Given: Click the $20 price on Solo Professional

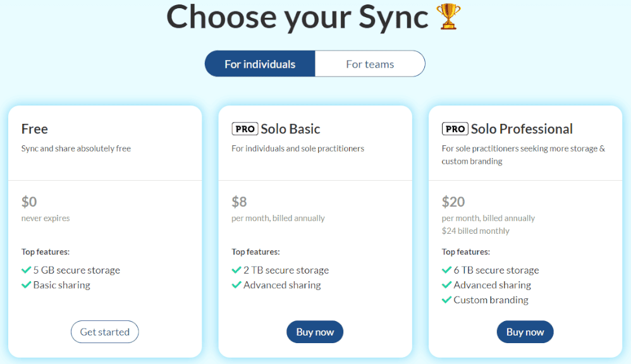Looking at the screenshot, I should [x=453, y=202].
